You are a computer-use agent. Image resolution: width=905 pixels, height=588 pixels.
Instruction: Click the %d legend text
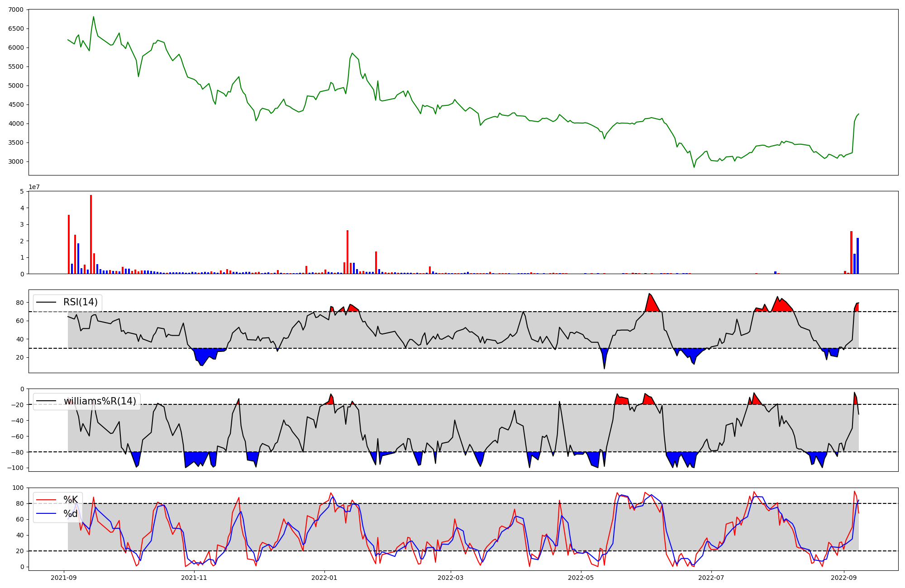coord(71,514)
